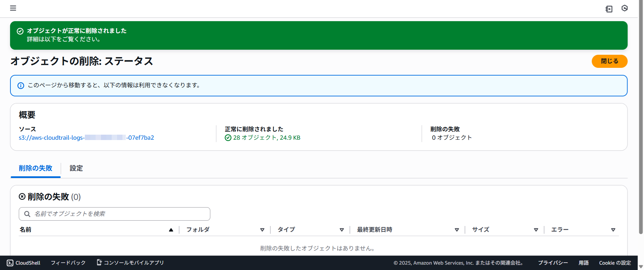Click the hexagon clock icon at top right
The image size is (644, 270).
(x=624, y=8)
